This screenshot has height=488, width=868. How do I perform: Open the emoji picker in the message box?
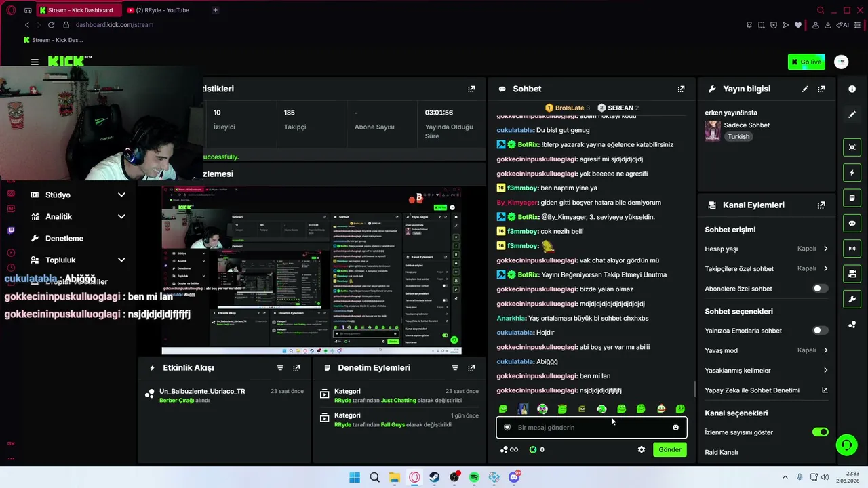pos(675,428)
